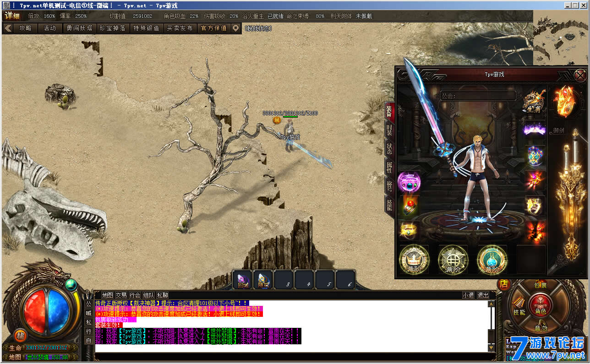Click the 地图 map button above chat
Image resolution: width=590 pixels, height=364 pixels.
(108, 295)
